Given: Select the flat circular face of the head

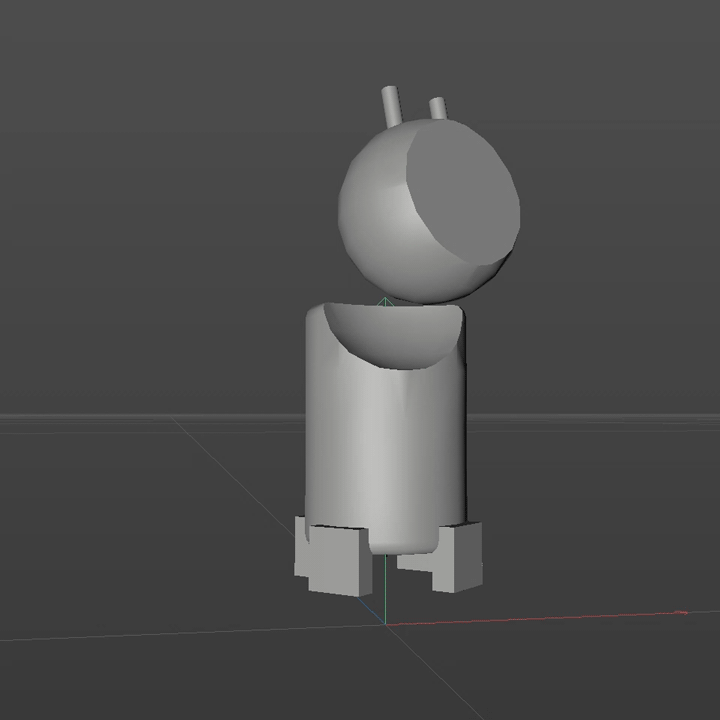Looking at the screenshot, I should tap(463, 191).
